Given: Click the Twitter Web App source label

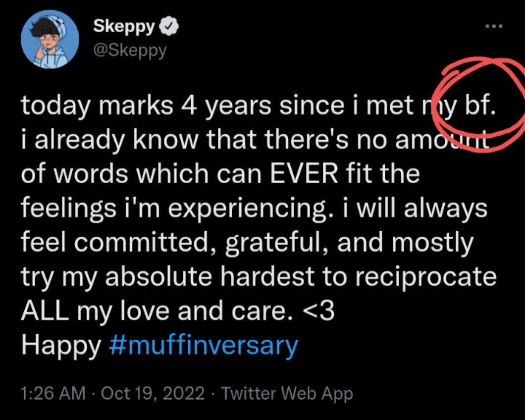Looking at the screenshot, I should 287,394.
